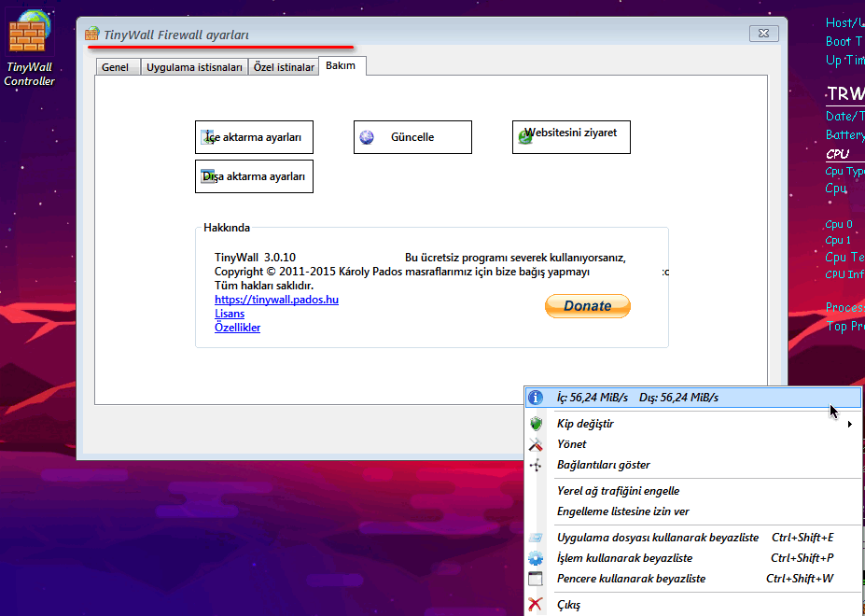Select the Bakım tab
Viewport: 865px width, 616px height.
pos(342,65)
